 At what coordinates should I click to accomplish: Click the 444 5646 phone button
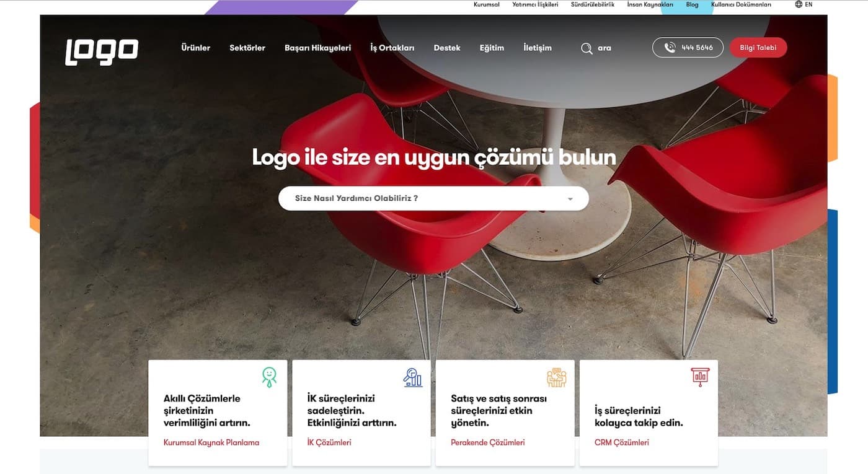688,48
